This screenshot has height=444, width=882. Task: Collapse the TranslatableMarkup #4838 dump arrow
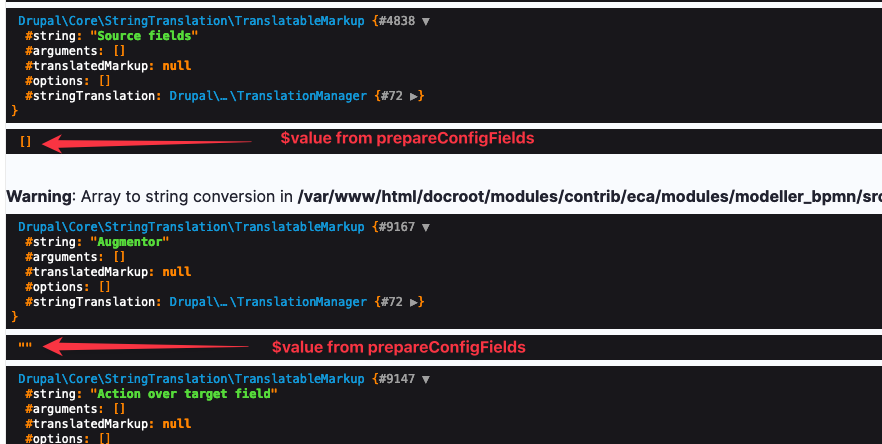pos(426,21)
